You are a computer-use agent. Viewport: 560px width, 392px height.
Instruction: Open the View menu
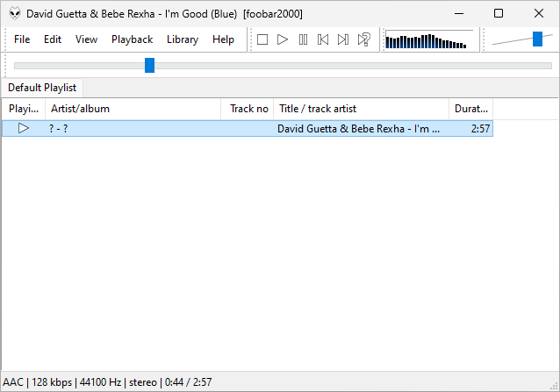86,39
